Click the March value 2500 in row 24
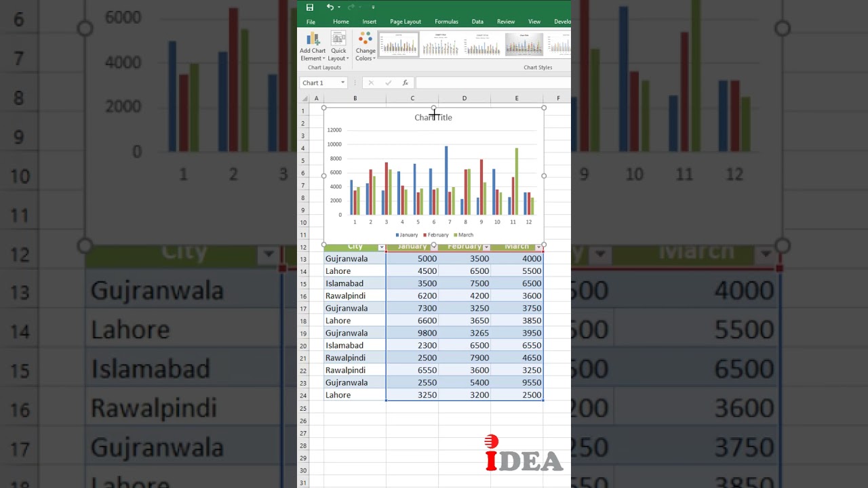This screenshot has width=868, height=488. pyautogui.click(x=532, y=395)
